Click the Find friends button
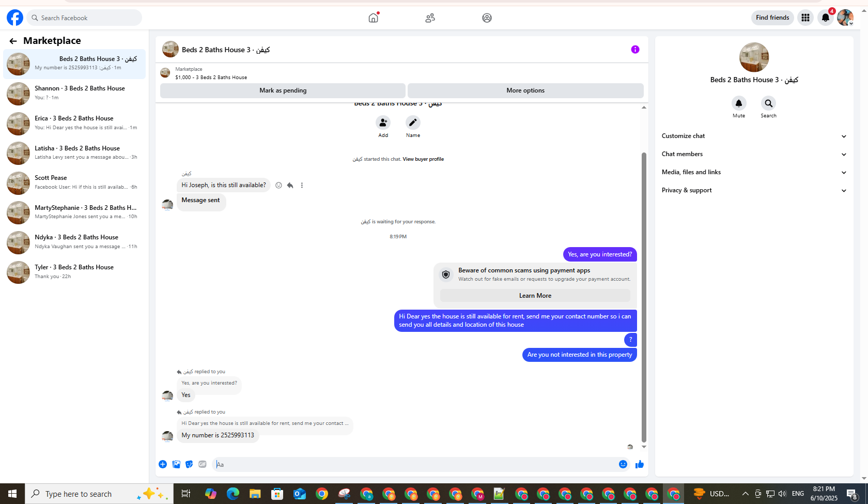Viewport: 868px width, 504px height. (x=772, y=18)
